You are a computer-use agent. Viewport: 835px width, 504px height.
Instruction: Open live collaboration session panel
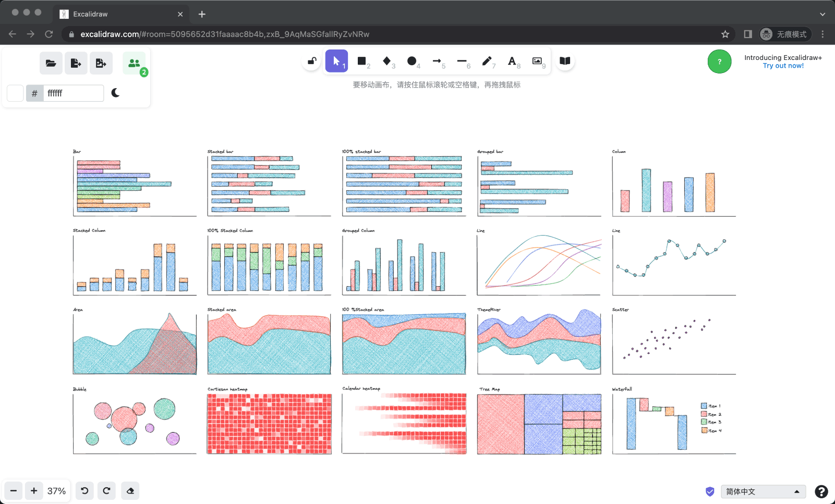pos(134,63)
